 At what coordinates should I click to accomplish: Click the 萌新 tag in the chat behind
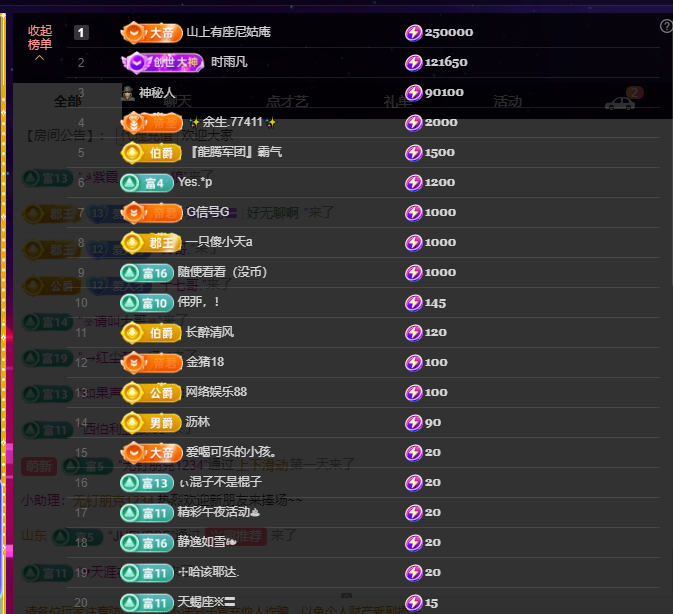point(39,466)
